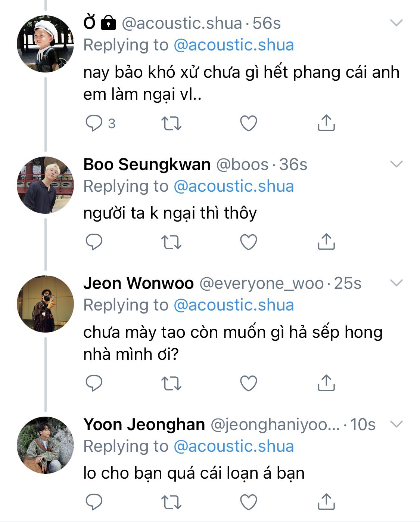Like Jeon Wonwoo's tweet
The image size is (420, 522).
(248, 383)
